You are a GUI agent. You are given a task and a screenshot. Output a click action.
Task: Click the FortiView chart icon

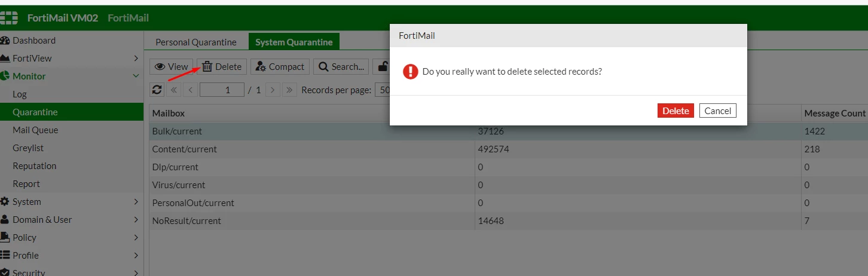click(x=5, y=59)
